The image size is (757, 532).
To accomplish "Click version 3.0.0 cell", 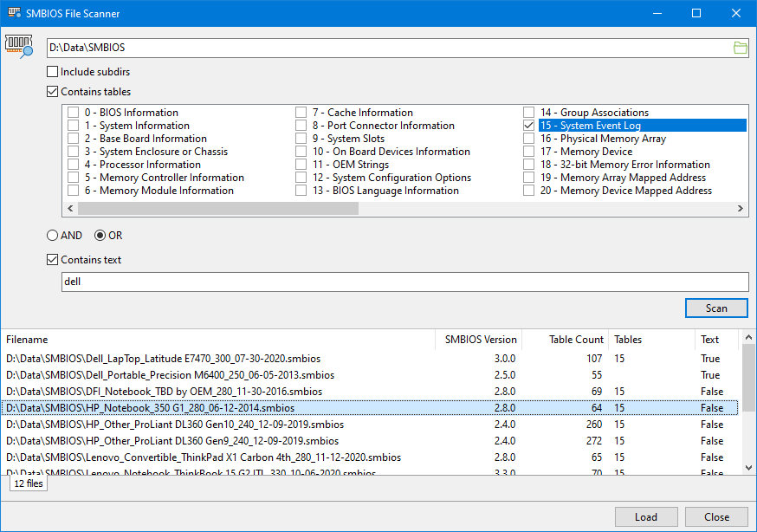I will pyautogui.click(x=504, y=359).
